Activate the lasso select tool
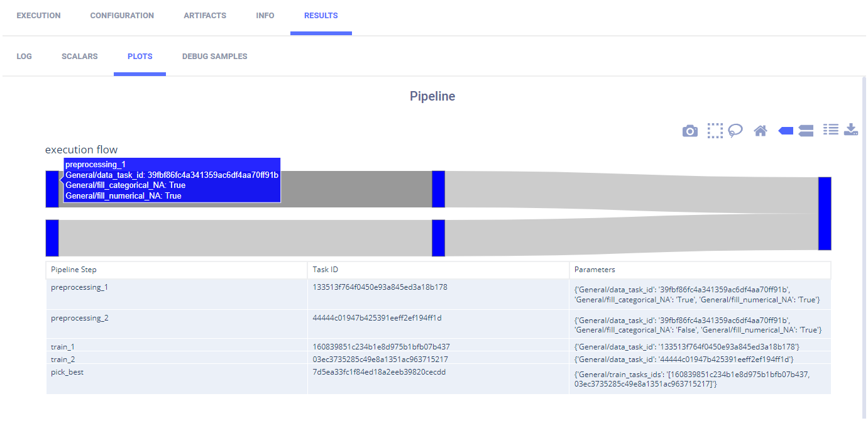Image resolution: width=868 pixels, height=423 pixels. (735, 130)
